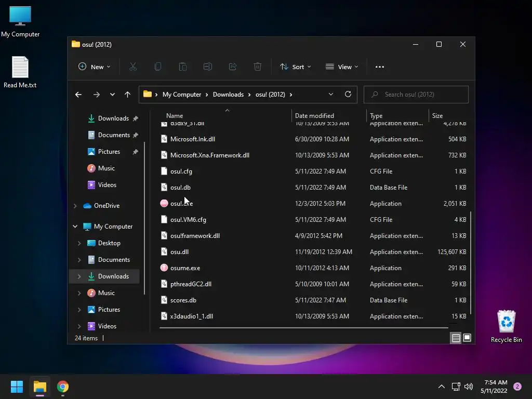Open the View layout dropdown

coord(342,67)
